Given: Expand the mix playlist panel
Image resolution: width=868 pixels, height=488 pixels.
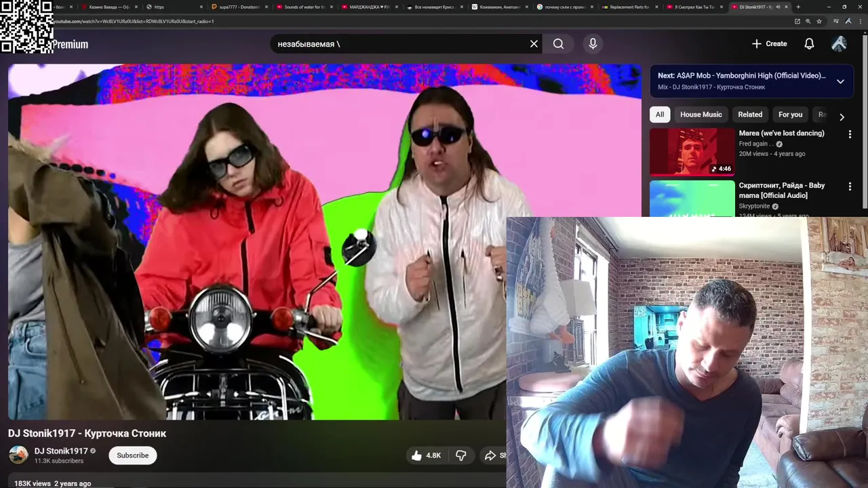Looking at the screenshot, I should [x=840, y=81].
